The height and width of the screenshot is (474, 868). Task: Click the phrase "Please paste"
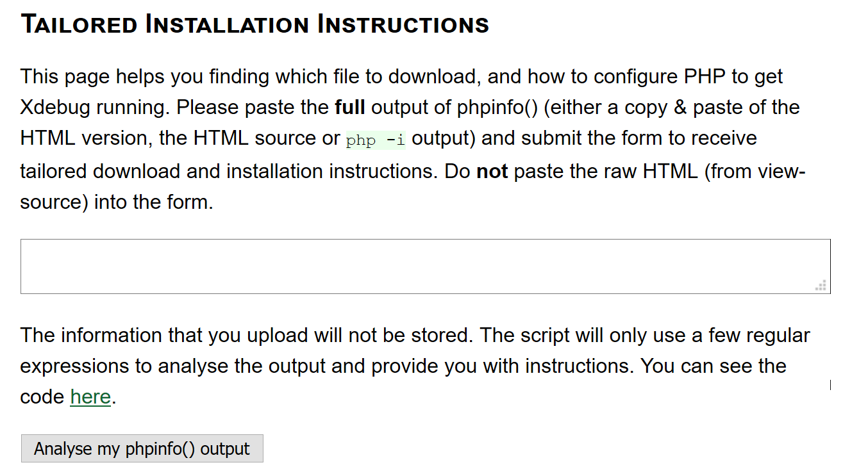click(252, 108)
